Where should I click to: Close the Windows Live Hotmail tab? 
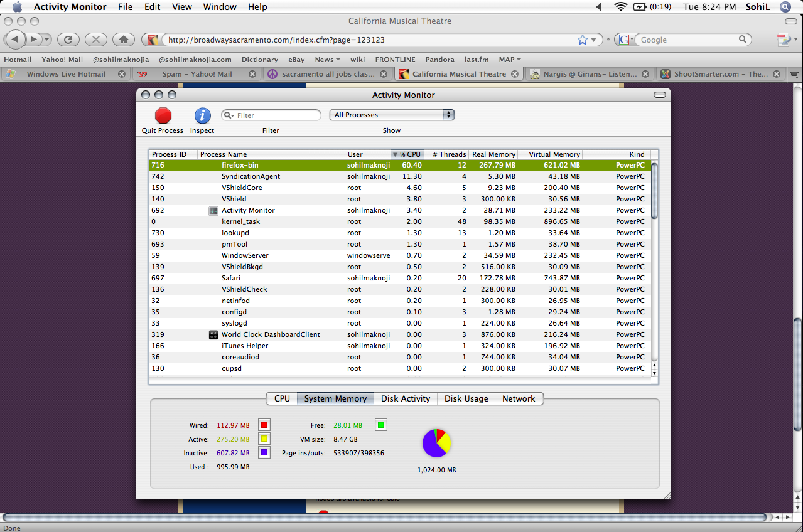click(121, 74)
